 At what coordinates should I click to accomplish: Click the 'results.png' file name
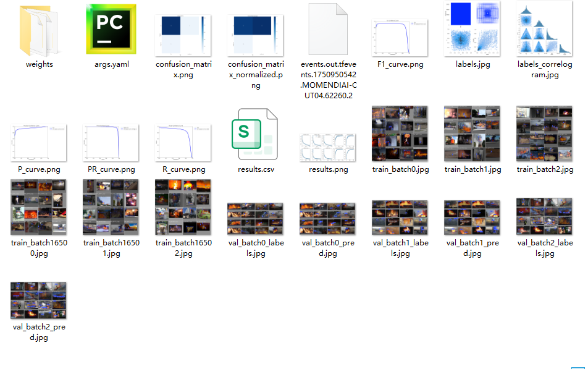pos(328,169)
